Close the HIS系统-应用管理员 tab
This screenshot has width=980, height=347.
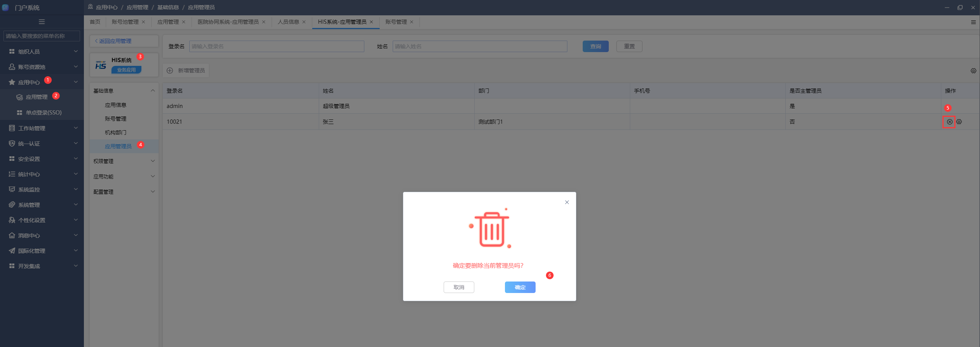click(371, 22)
